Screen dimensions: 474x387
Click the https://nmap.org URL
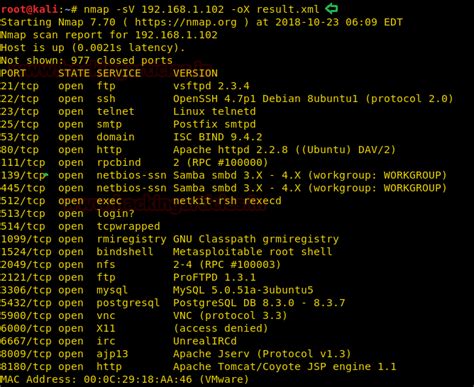click(186, 22)
